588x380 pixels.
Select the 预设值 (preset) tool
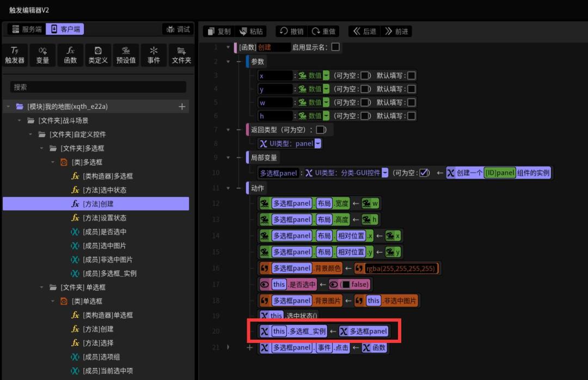click(126, 55)
